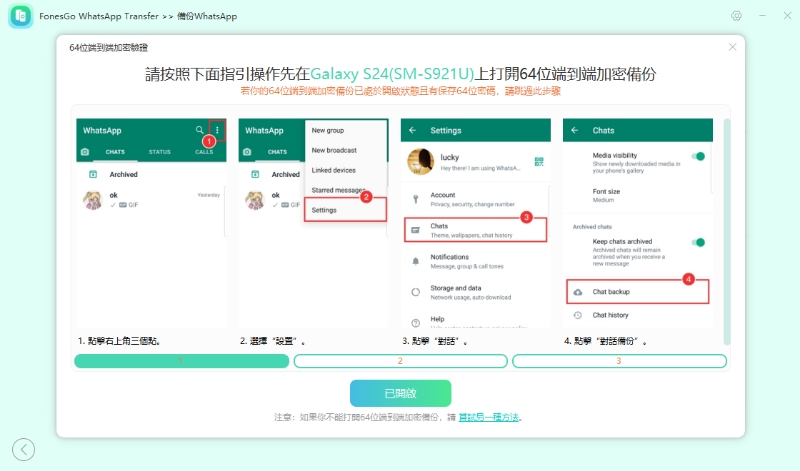800x471 pixels.
Task: Select the step 3 progress segment
Action: coord(618,360)
